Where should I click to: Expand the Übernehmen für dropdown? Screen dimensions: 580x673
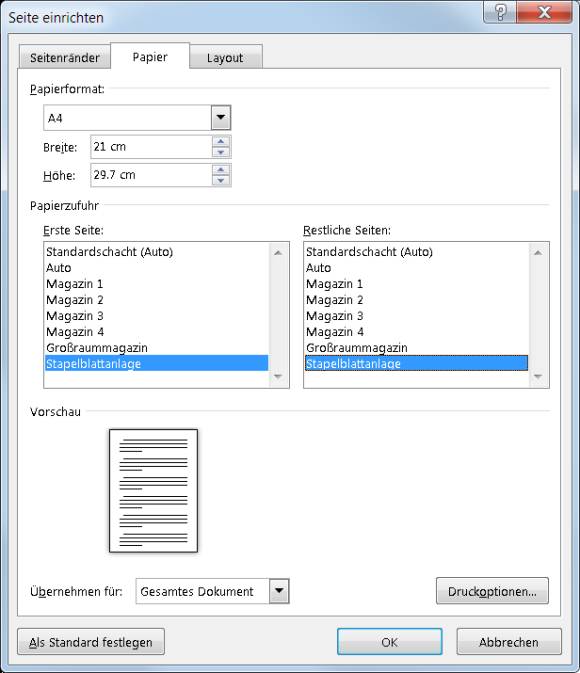[279, 591]
